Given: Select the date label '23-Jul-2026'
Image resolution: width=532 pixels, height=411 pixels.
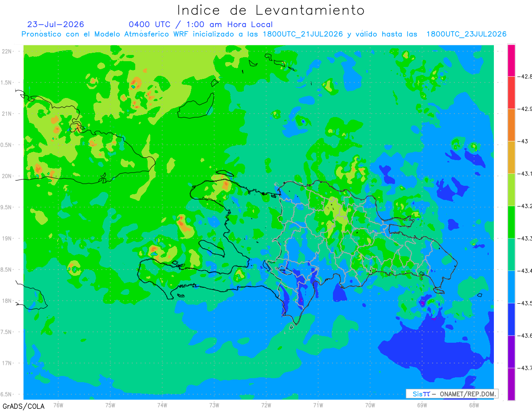Looking at the screenshot, I should (55, 24).
